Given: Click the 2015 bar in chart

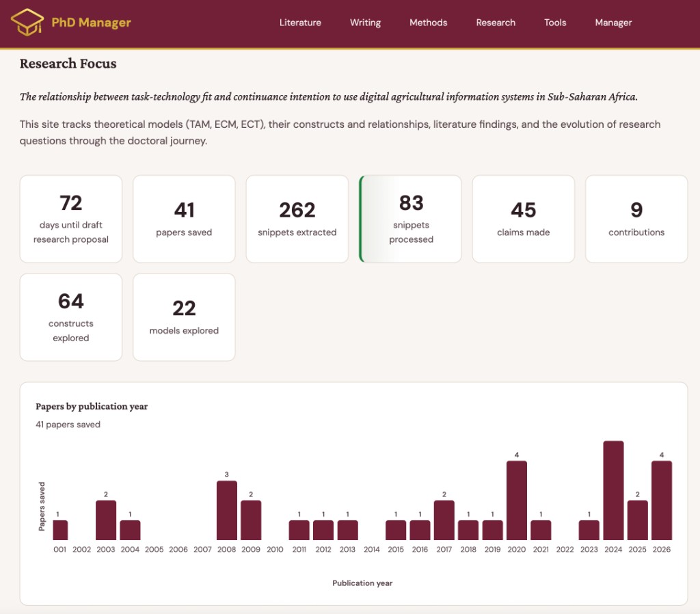Looking at the screenshot, I should click(396, 530).
